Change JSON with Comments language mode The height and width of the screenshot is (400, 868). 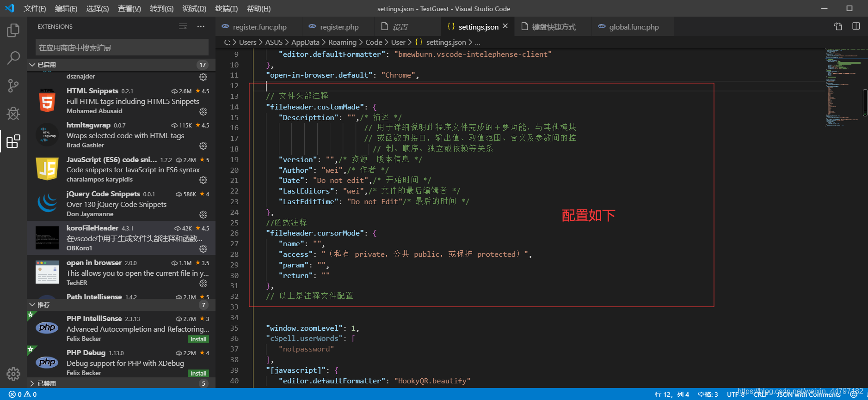pyautogui.click(x=808, y=394)
